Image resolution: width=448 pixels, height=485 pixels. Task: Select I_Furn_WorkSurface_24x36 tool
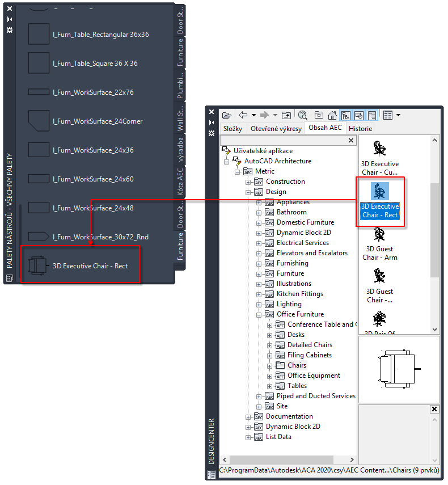tap(81, 150)
